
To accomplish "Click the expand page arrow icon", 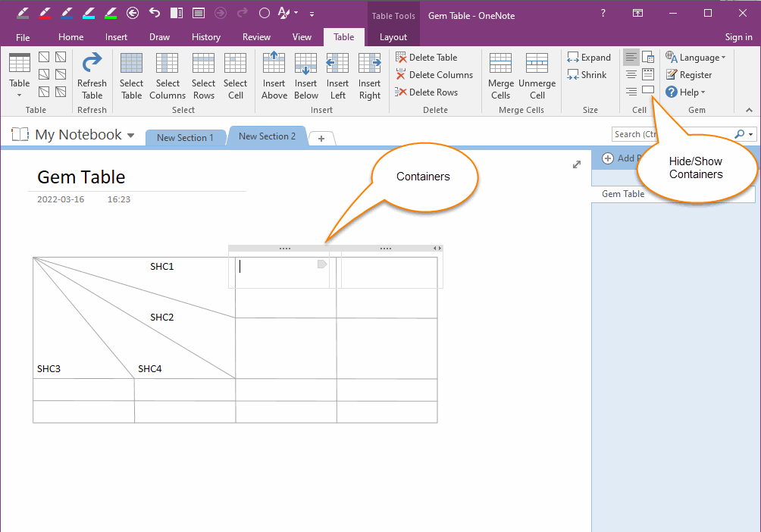I will pos(577,164).
